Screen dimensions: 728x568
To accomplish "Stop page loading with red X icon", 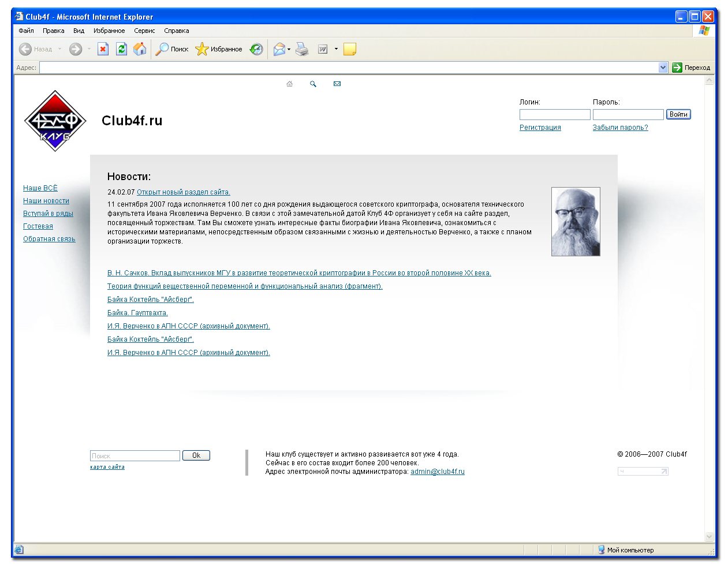I will coord(103,49).
